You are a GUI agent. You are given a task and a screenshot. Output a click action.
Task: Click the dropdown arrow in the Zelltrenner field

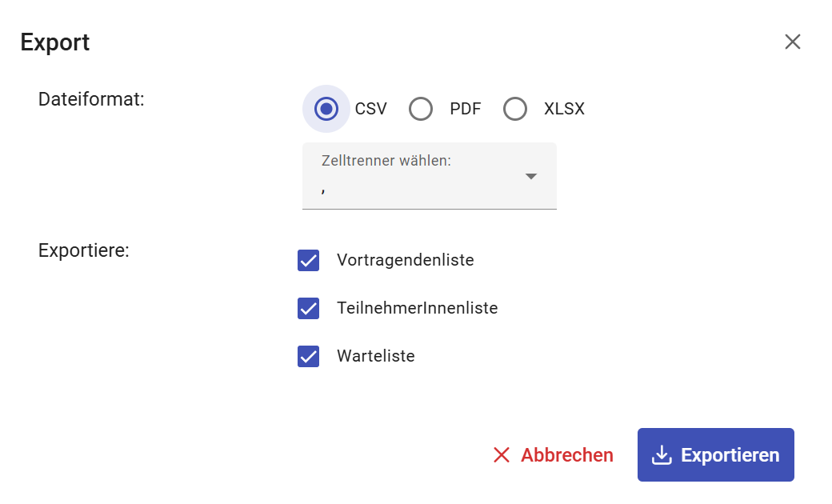click(x=531, y=177)
